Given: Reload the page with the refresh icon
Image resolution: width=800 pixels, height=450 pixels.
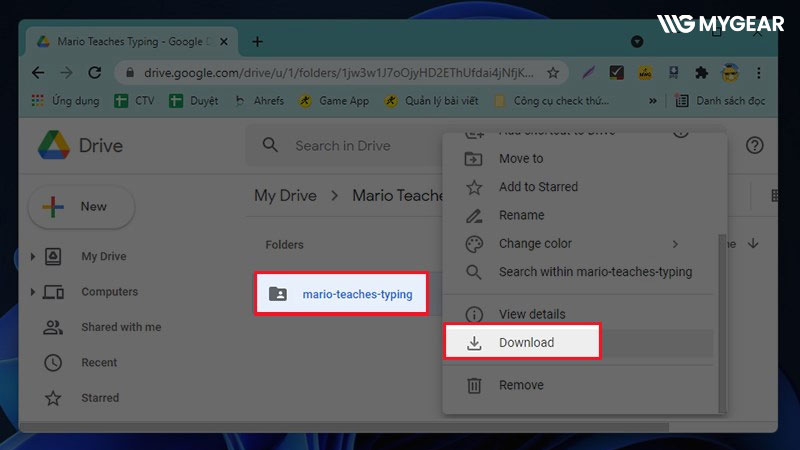Looking at the screenshot, I should point(95,73).
